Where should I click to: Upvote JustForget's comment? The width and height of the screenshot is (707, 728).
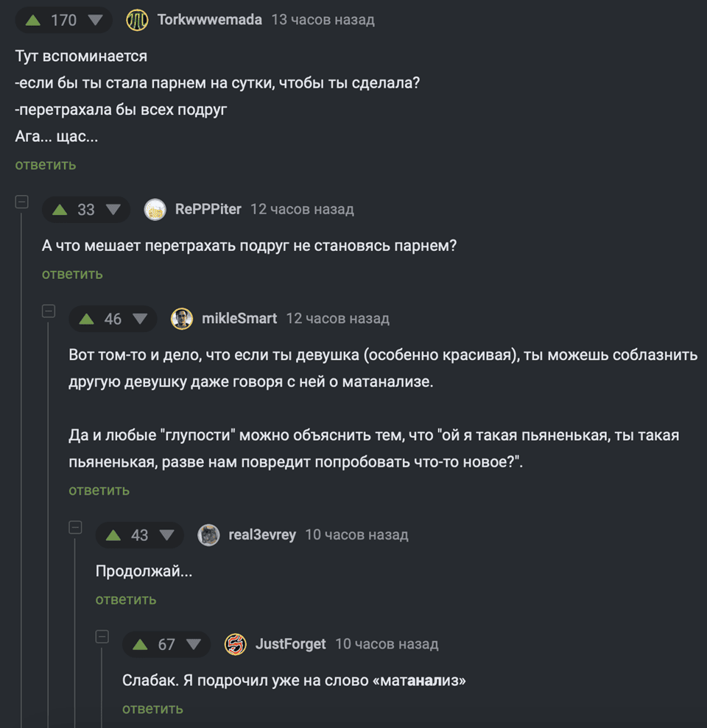[140, 643]
